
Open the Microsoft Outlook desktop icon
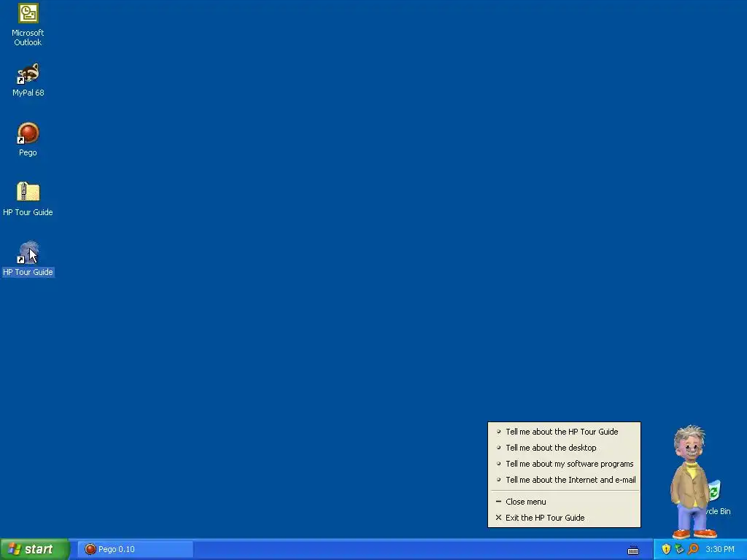point(28,13)
